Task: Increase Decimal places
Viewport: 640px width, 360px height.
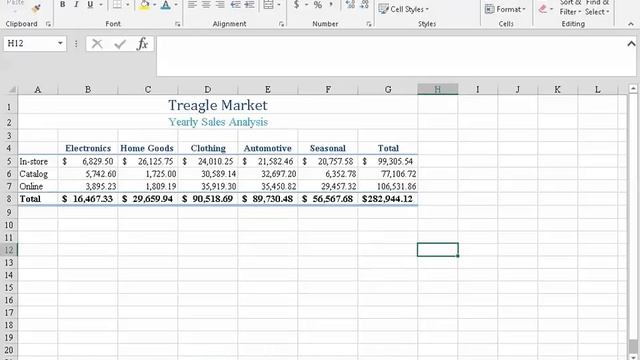Action: pos(350,4)
